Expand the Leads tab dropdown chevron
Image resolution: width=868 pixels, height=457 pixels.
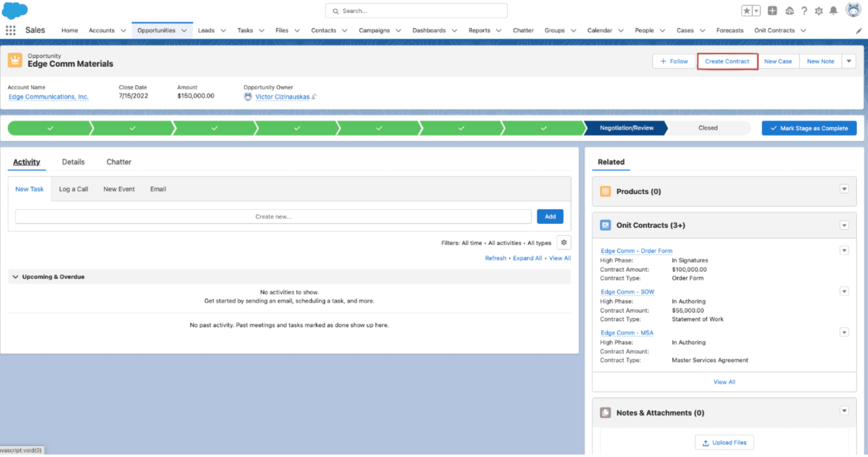[223, 30]
